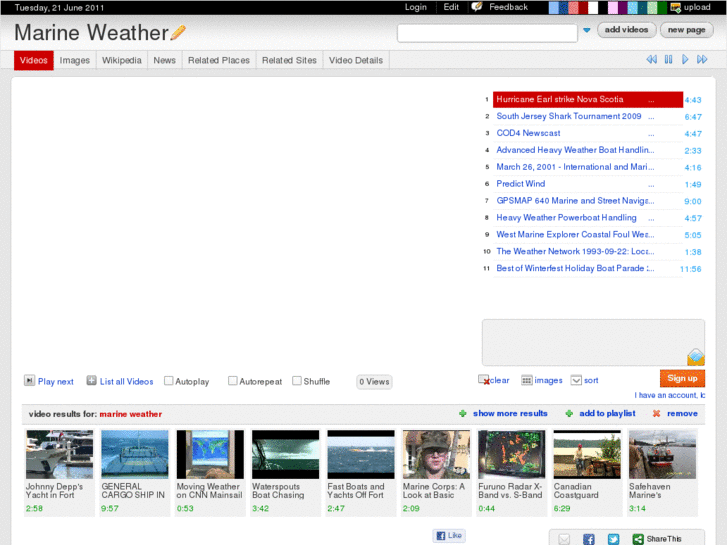Screen dimensions: 727x545
Task: Select 'Hurricane Earl strike Nova Scotia' playlist item
Action: [588, 99]
